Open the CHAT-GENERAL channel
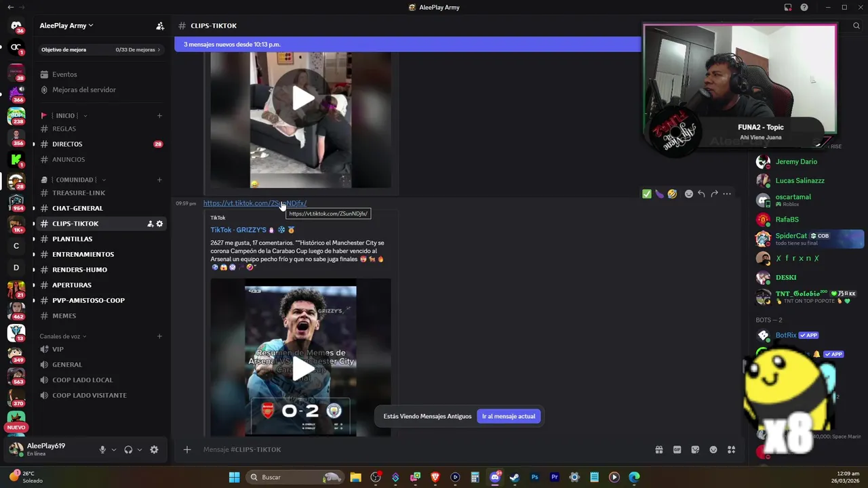868x488 pixels. click(x=102, y=208)
